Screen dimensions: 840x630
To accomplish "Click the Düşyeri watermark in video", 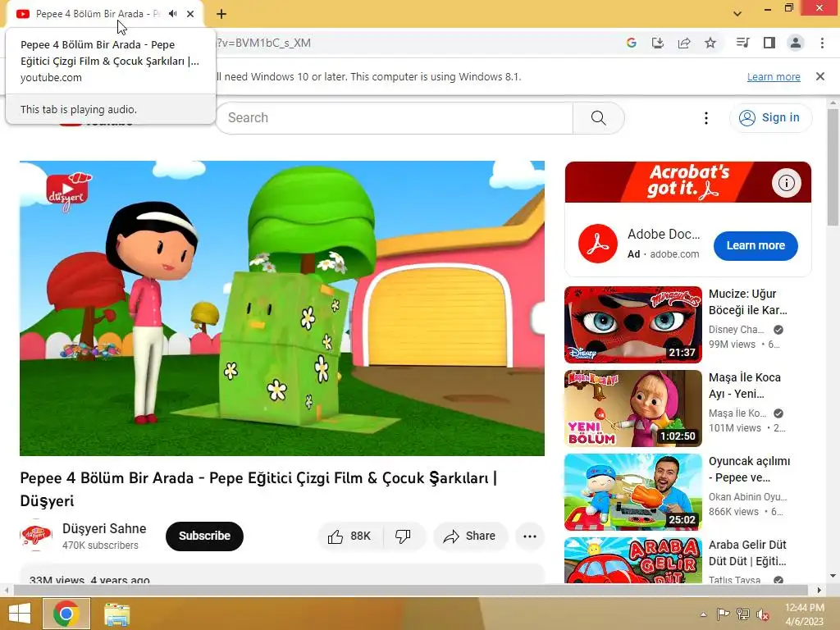I will pos(68,192).
